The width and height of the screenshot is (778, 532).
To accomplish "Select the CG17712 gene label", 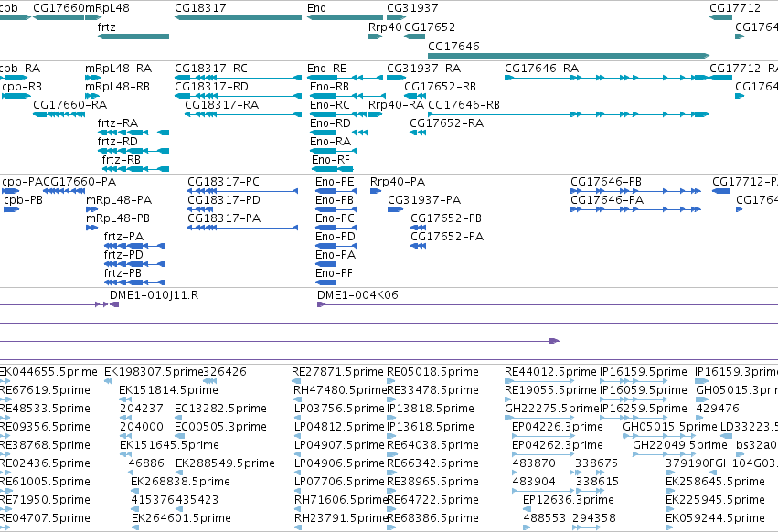I will click(x=735, y=8).
